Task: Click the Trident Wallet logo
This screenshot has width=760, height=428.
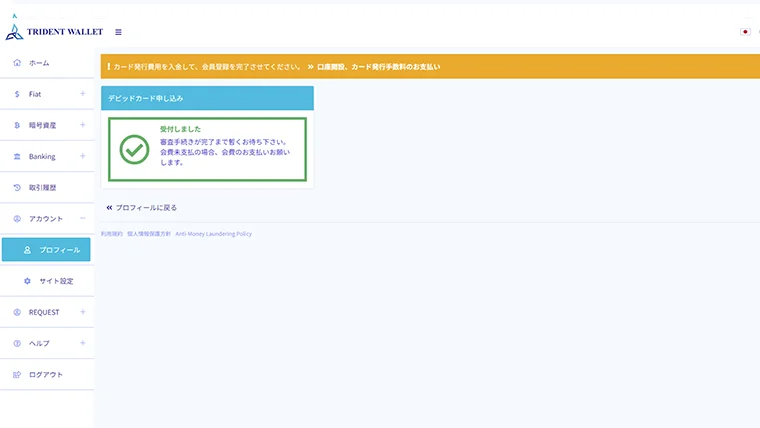Action: (x=53, y=32)
